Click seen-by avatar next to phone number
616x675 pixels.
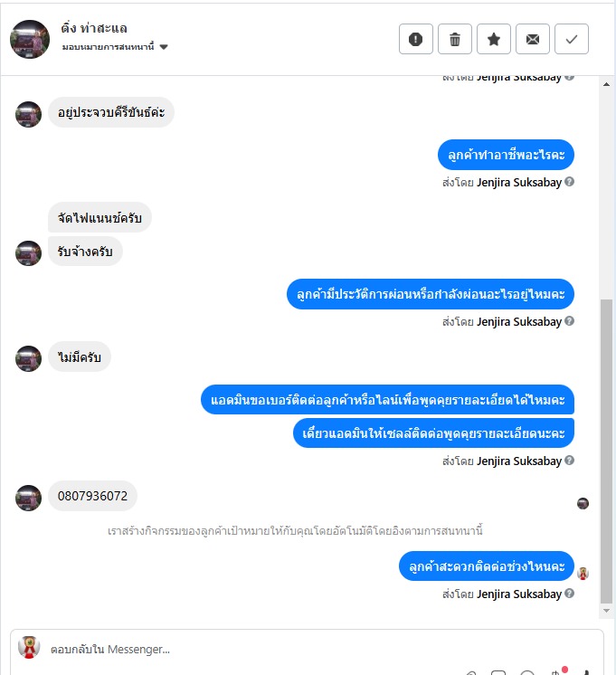click(583, 503)
